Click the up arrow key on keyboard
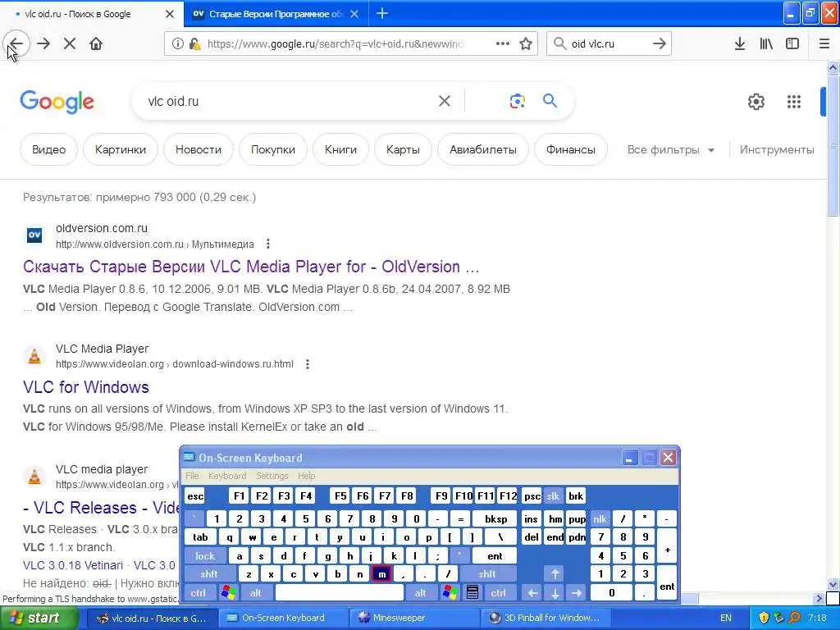 (555, 574)
